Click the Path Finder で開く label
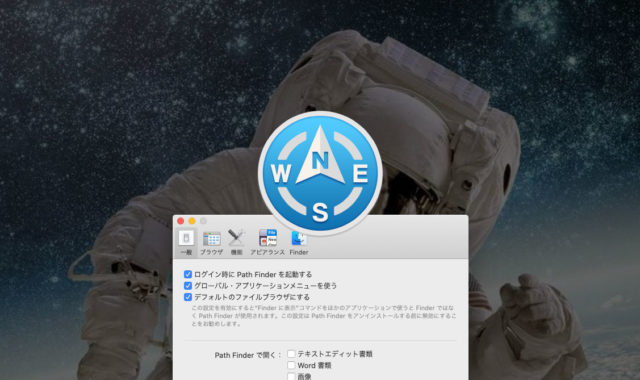The height and width of the screenshot is (380, 640). [x=248, y=355]
